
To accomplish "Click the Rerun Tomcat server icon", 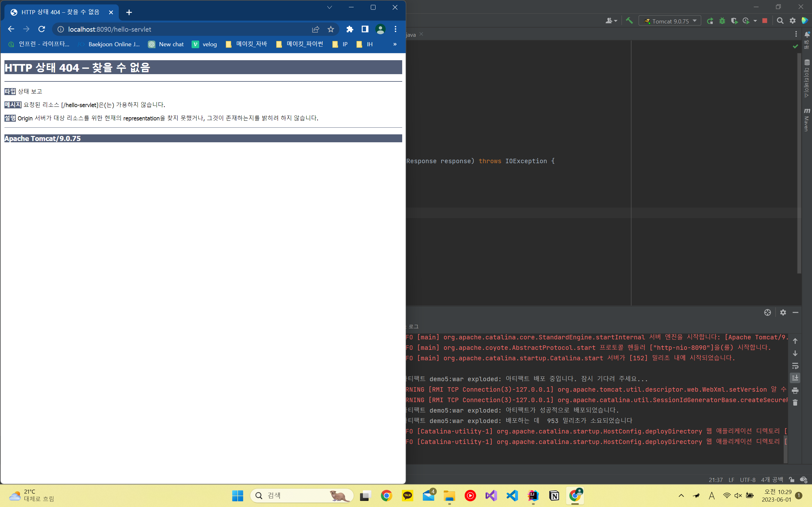I will 710,21.
